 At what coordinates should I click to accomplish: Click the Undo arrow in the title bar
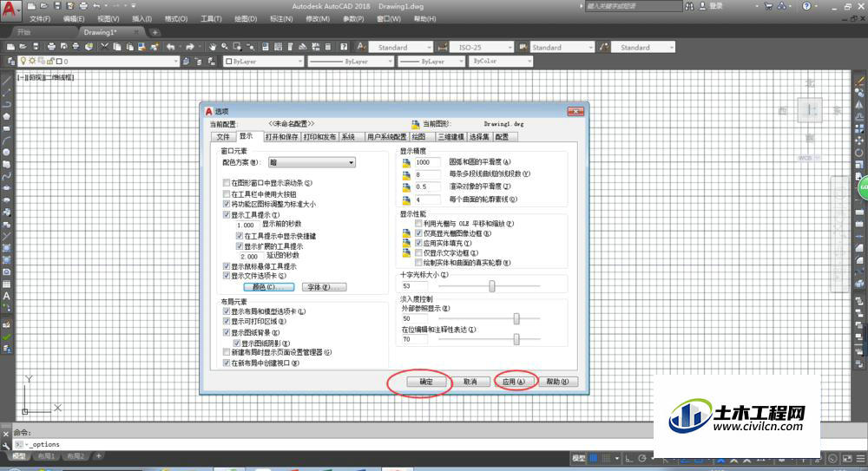97,6
